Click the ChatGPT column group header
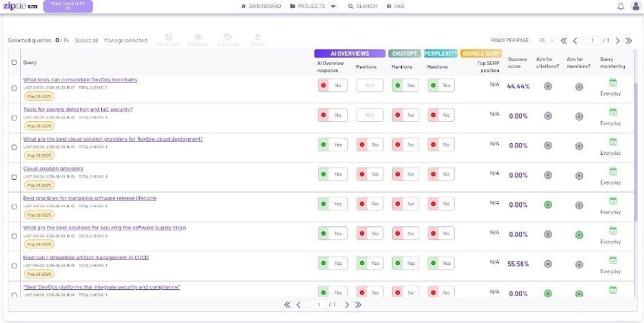 (405, 53)
